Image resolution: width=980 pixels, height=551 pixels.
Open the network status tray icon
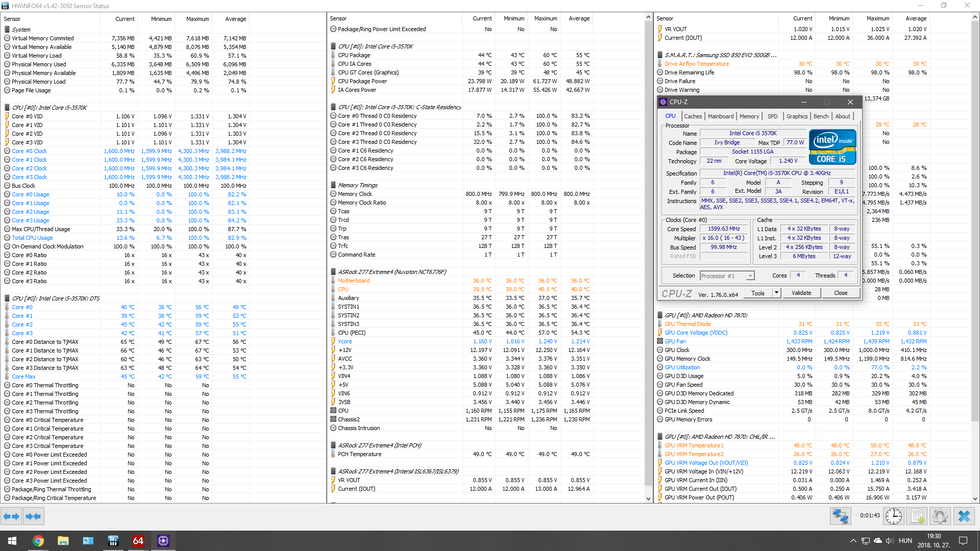866,541
